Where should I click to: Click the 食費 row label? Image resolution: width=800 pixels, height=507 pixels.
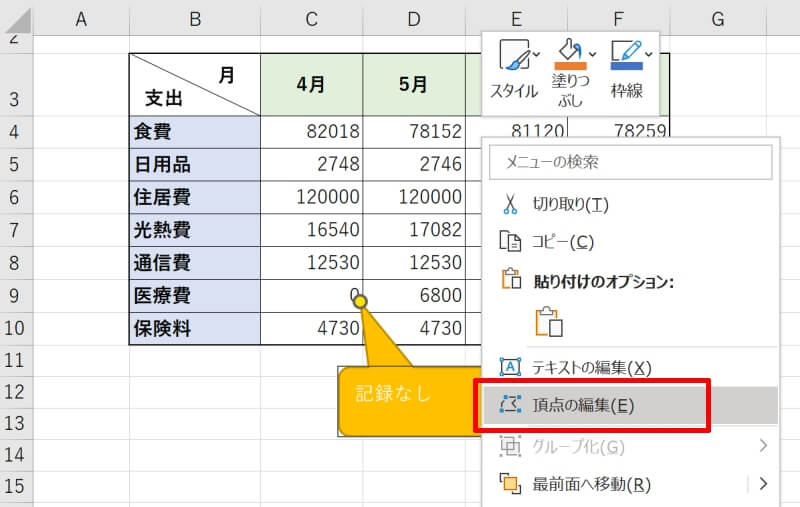[x=195, y=132]
